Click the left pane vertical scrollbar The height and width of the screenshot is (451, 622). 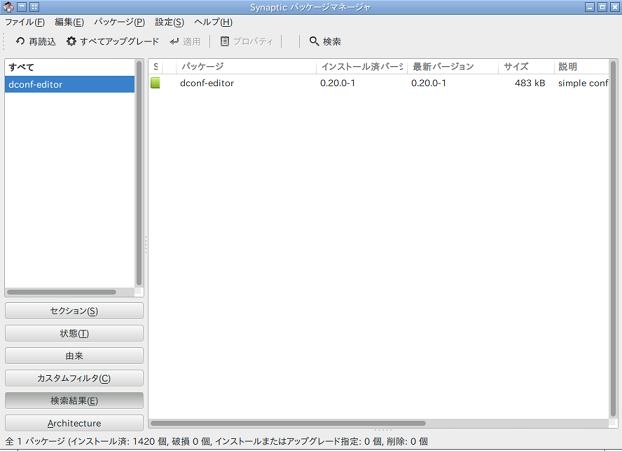(139, 173)
